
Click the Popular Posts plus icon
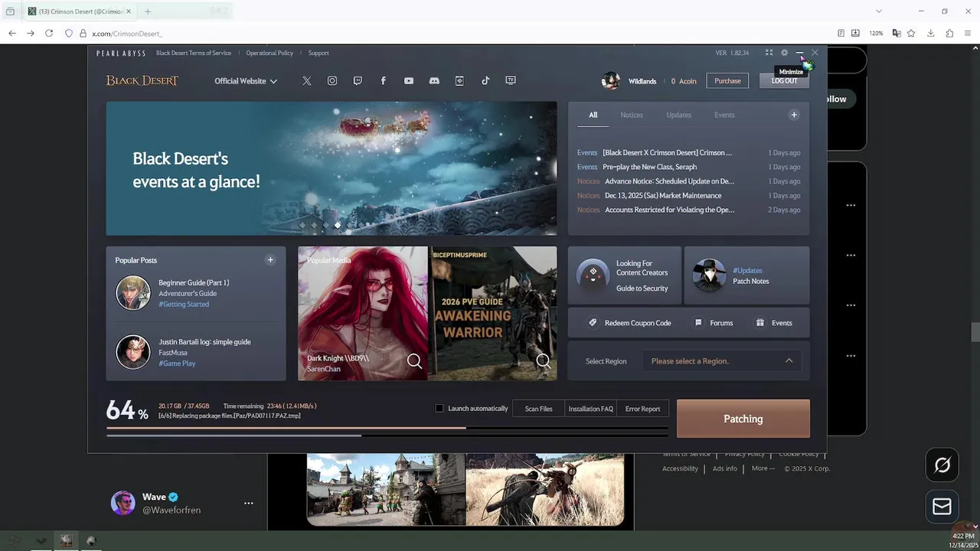click(270, 260)
